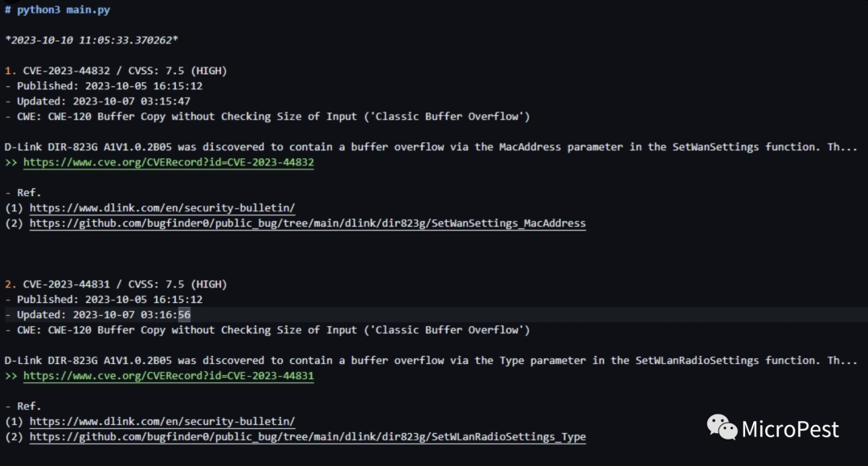Click the MacAddress parameter description line
This screenshot has height=466, width=868.
point(431,147)
